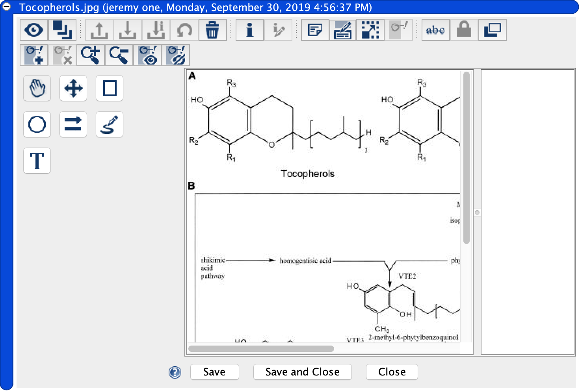
Task: Select the Move tool
Action: click(x=73, y=88)
